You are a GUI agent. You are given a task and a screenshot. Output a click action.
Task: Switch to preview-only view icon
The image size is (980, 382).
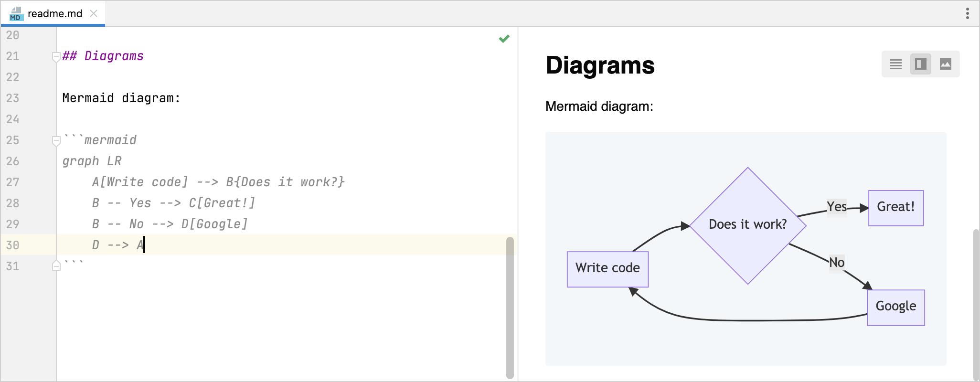pyautogui.click(x=946, y=64)
